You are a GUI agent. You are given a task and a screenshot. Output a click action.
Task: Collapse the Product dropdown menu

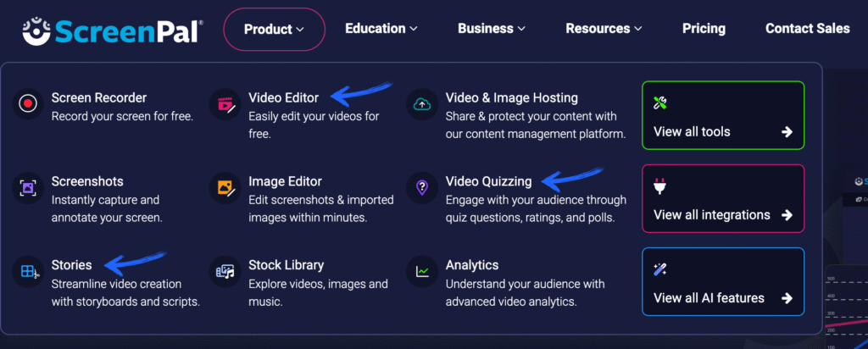[274, 29]
